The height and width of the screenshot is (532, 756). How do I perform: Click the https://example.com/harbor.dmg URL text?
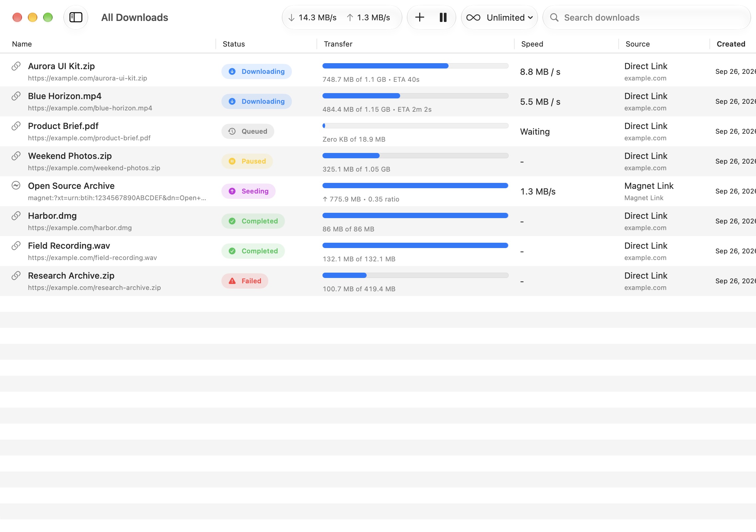[x=80, y=228]
